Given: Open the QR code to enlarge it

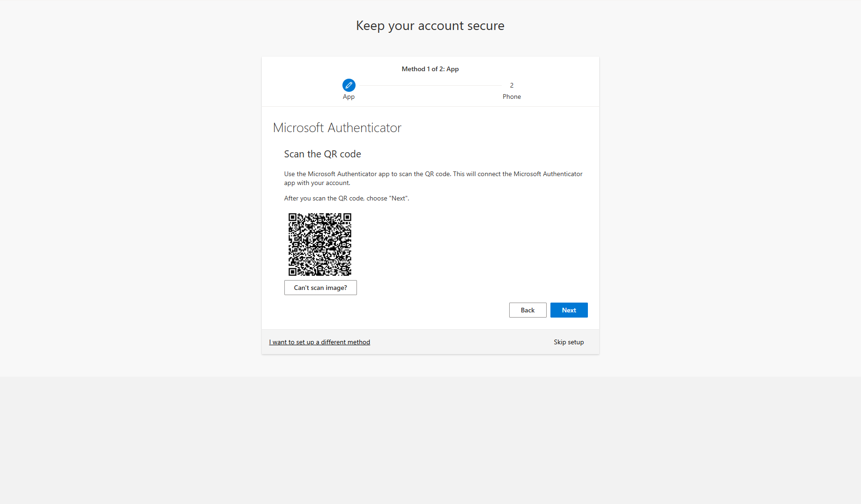Looking at the screenshot, I should (320, 244).
